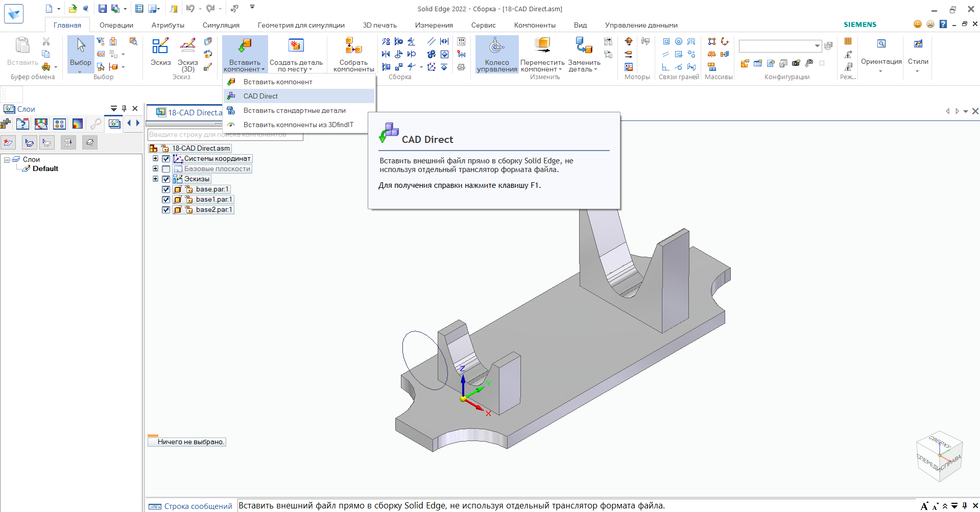The width and height of the screenshot is (980, 512).
Task: Toggle the pin on the Слои panel
Action: (x=124, y=109)
